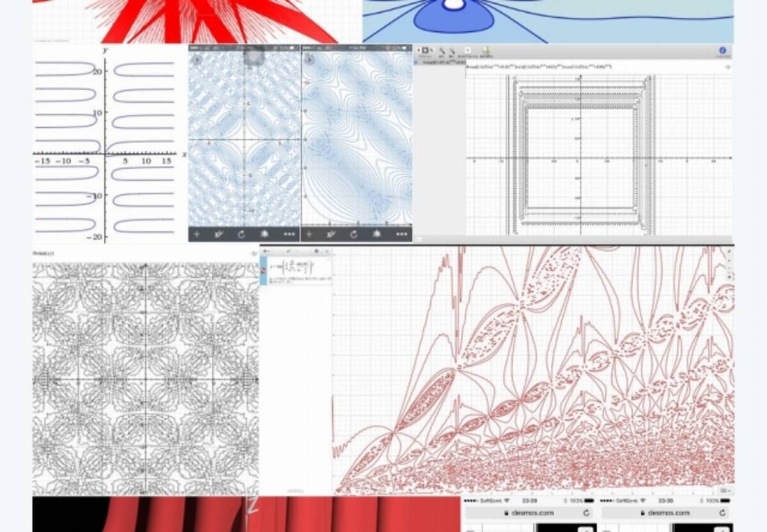Image resolution: width=767 pixels, height=532 pixels.
Task: Reload page in first desmos.com address bar
Action: (586, 513)
